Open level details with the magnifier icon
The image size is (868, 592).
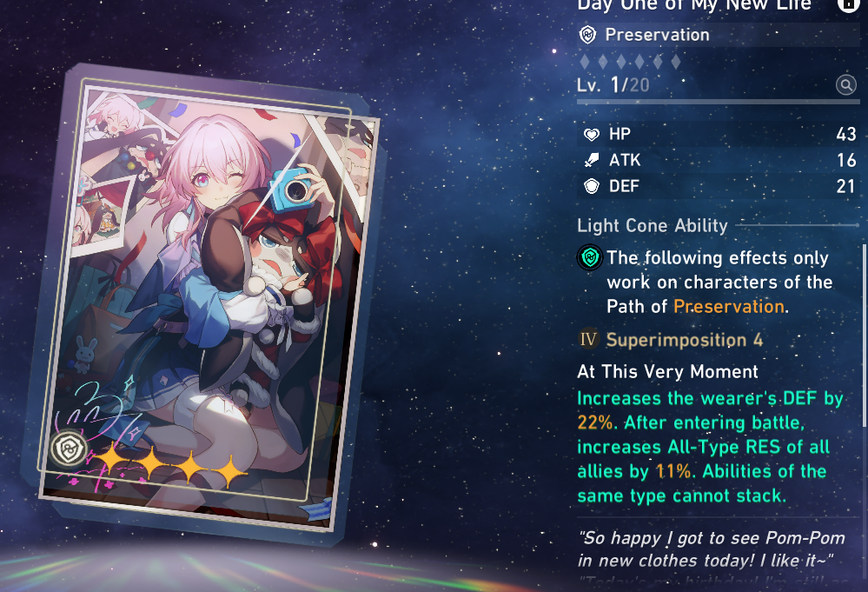846,85
